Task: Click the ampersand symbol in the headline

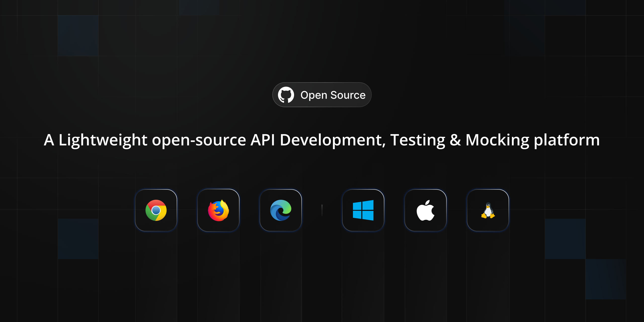Action: click(455, 140)
